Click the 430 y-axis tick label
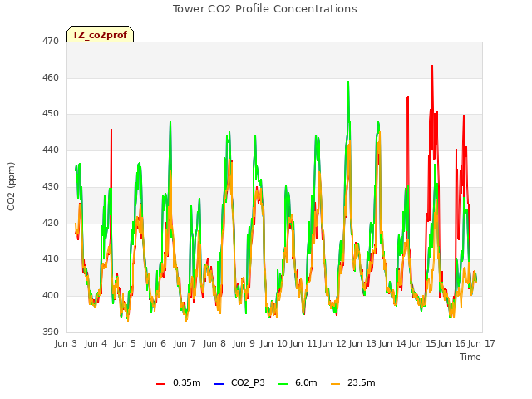 (x=51, y=186)
